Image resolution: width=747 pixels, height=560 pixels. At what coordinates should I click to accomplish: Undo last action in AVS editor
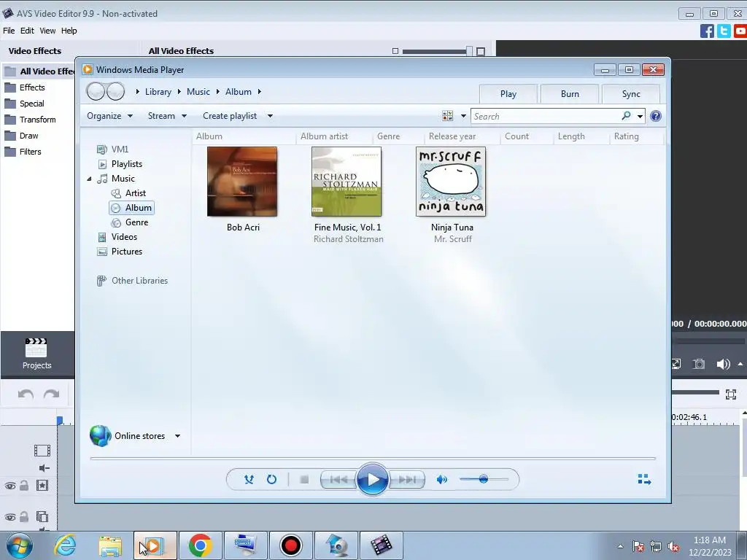coord(26,394)
